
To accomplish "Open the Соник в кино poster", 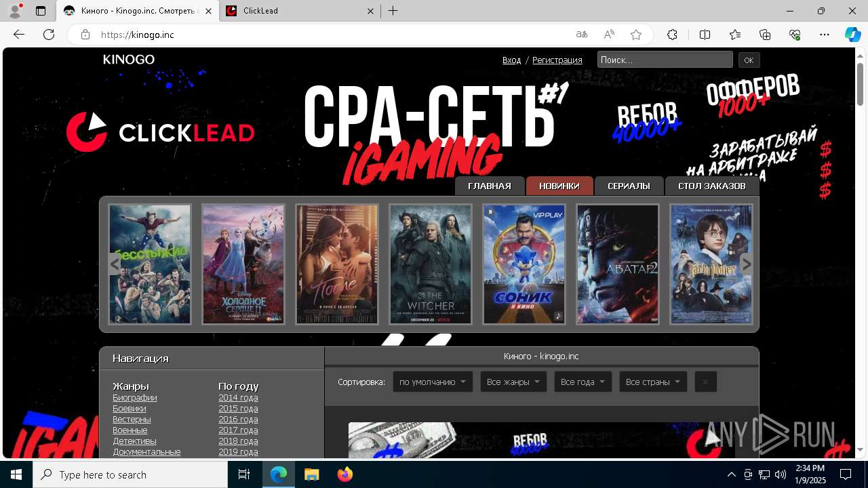I will [x=524, y=264].
